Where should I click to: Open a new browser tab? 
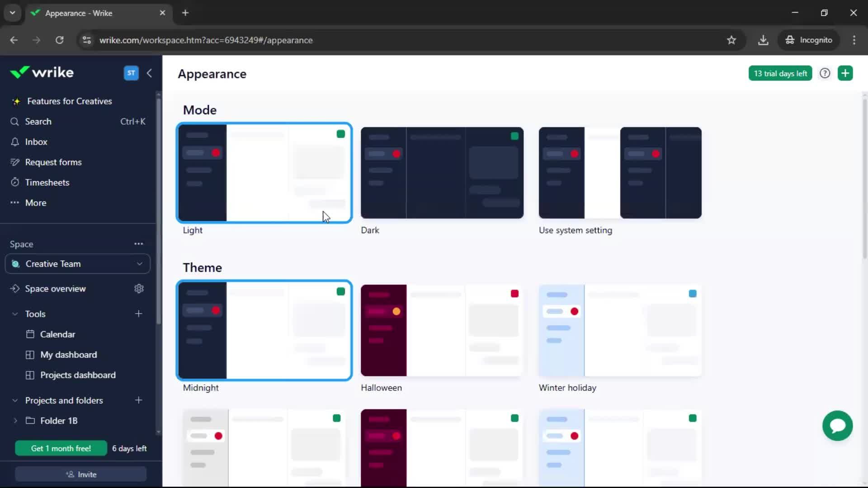(x=185, y=13)
